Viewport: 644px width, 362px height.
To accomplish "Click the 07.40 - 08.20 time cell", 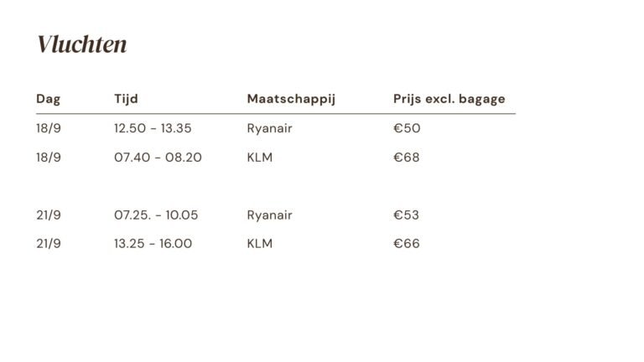I will click(x=158, y=157).
